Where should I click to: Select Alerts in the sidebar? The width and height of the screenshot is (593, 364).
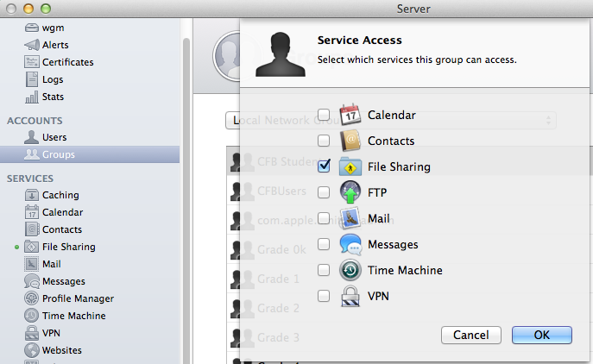tap(55, 45)
